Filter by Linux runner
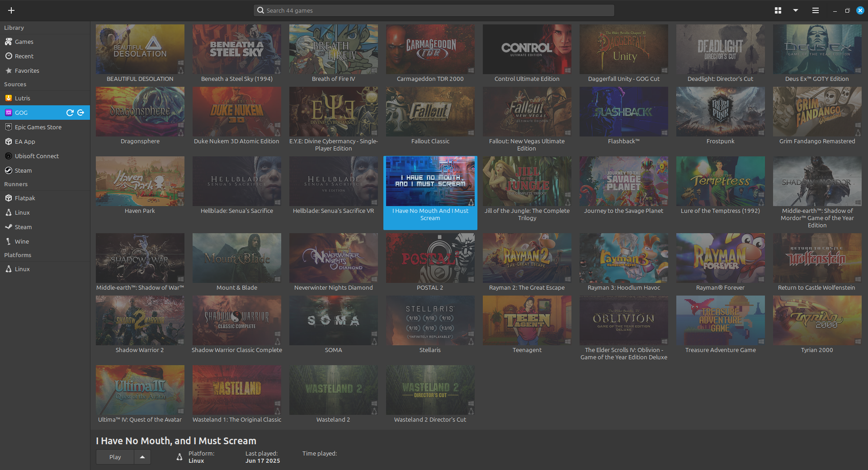 click(45, 212)
